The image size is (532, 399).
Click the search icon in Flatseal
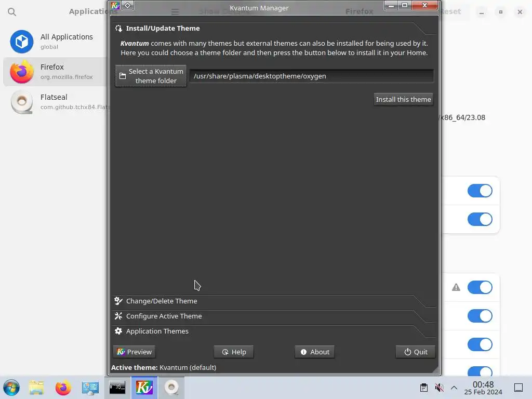click(12, 12)
